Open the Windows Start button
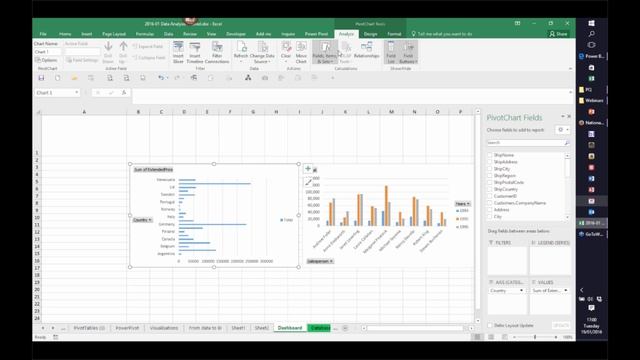 591,23
